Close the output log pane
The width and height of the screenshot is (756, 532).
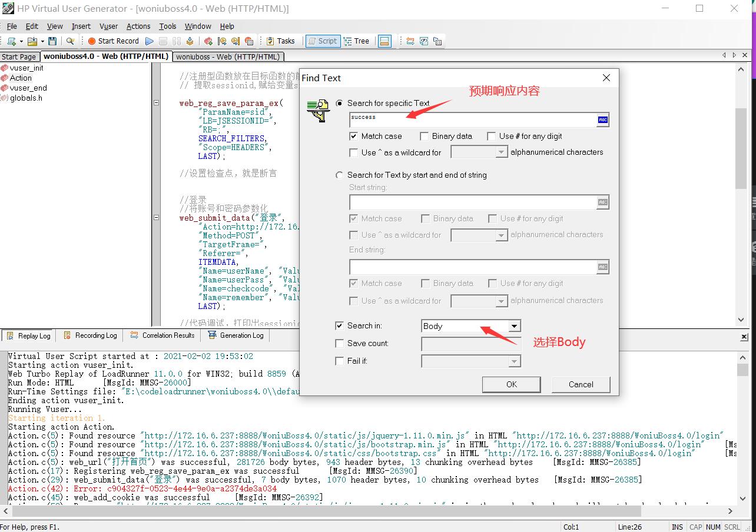(744, 337)
